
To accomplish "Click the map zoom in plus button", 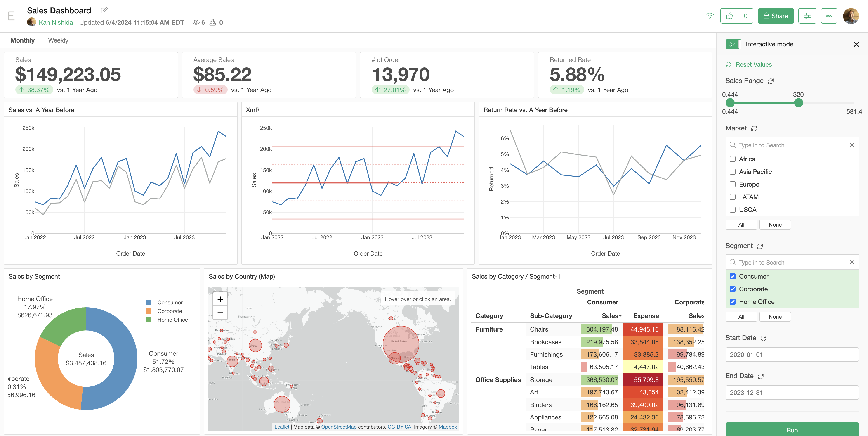I will point(220,299).
